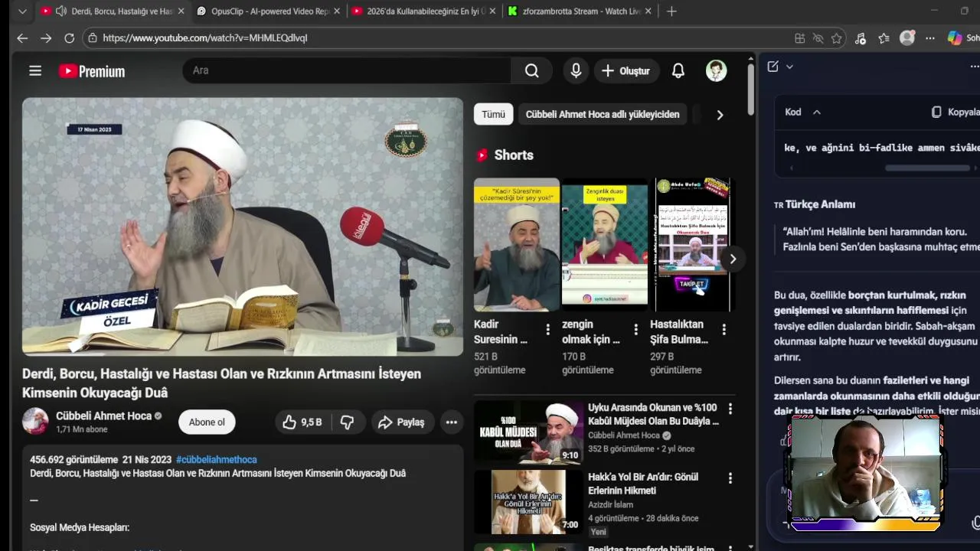The width and height of the screenshot is (980, 551).
Task: Close the OpusClip tab
Action: coord(337,11)
